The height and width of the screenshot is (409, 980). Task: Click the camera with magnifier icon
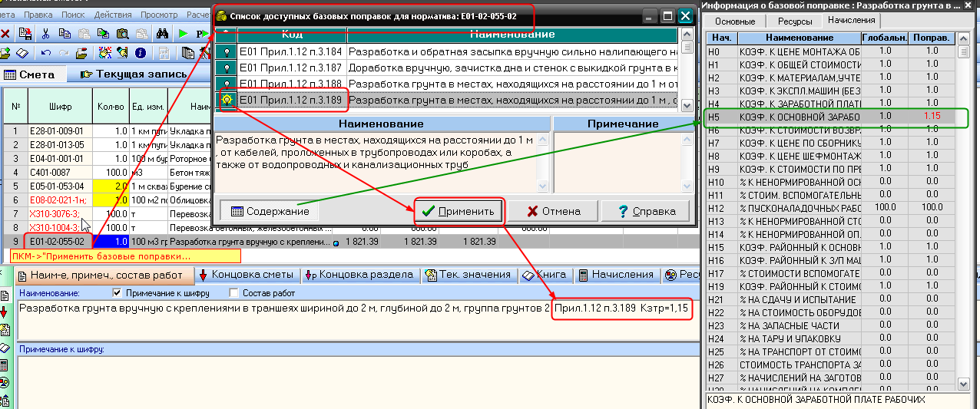click(x=121, y=34)
